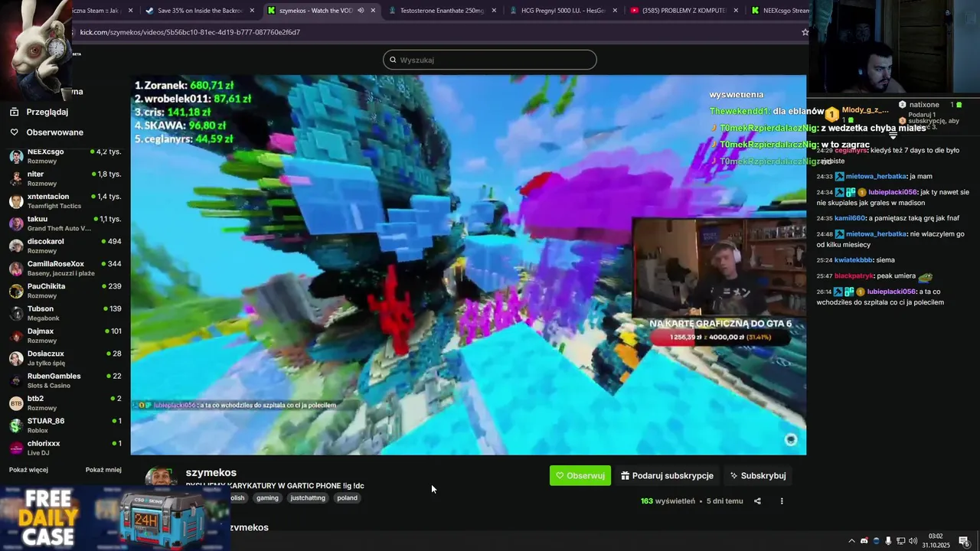Open volume speaker icon in taskbar
Viewport: 980px width, 551px height.
(913, 541)
